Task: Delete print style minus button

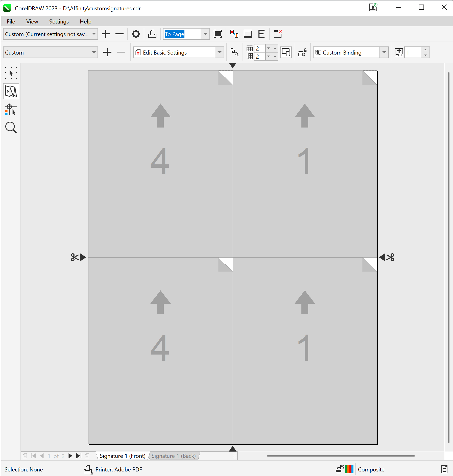Action: coord(120,34)
